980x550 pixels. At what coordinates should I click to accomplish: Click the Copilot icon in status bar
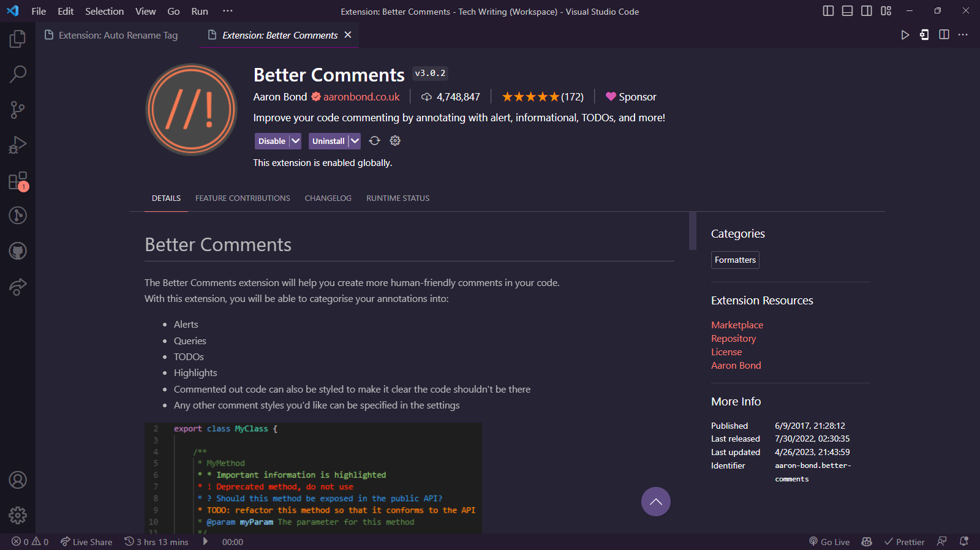coord(867,541)
